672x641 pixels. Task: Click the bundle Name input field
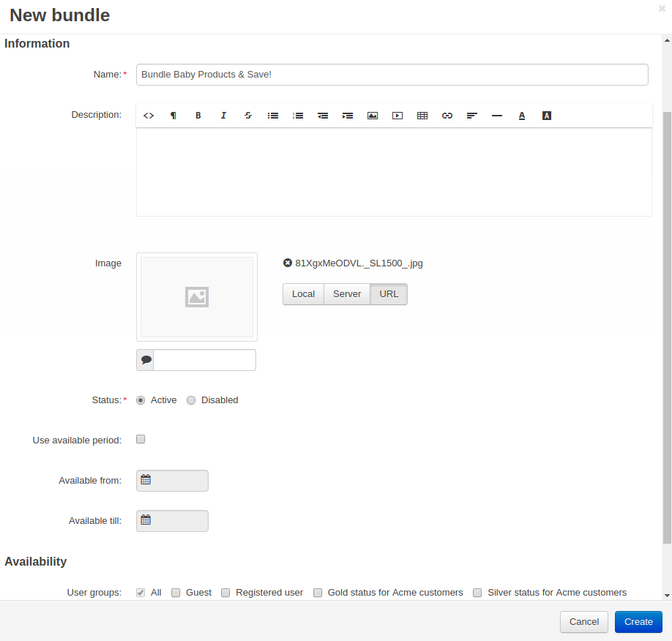click(x=392, y=75)
